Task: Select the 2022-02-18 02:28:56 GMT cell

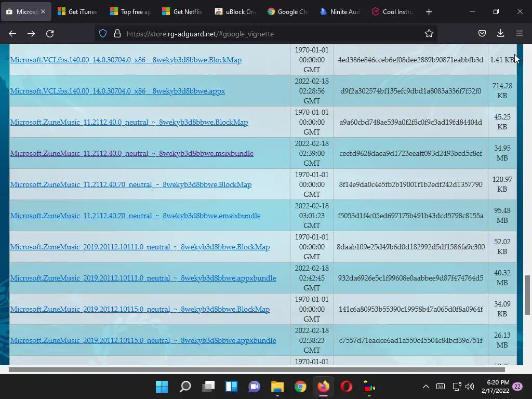Action: tap(312, 91)
